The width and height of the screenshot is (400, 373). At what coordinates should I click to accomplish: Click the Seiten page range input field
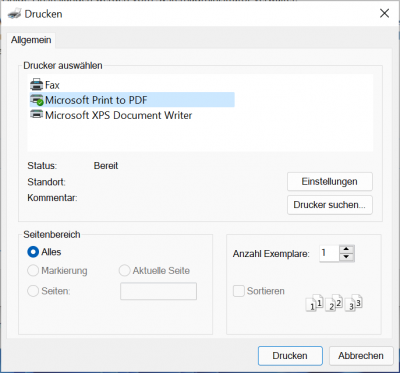click(158, 291)
